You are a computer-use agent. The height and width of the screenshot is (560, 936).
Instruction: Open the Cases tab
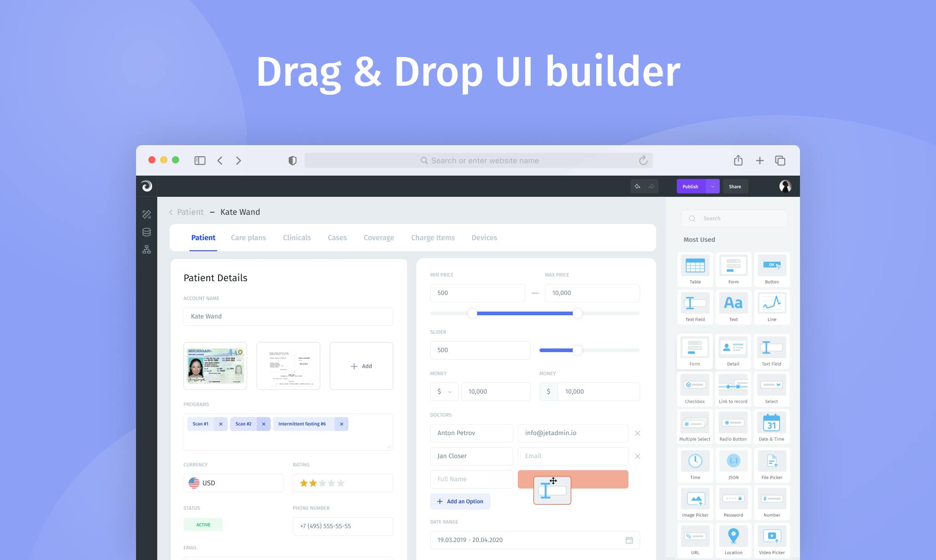[x=337, y=238]
